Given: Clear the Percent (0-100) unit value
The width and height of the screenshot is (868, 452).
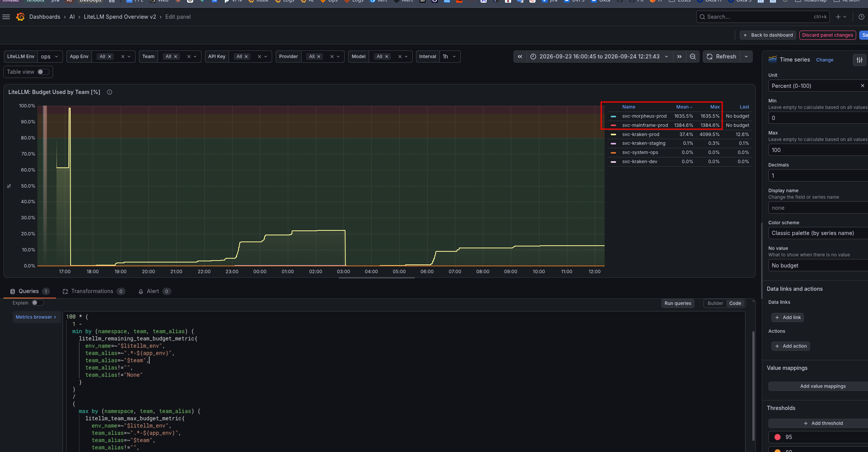Looking at the screenshot, I should [x=863, y=86].
